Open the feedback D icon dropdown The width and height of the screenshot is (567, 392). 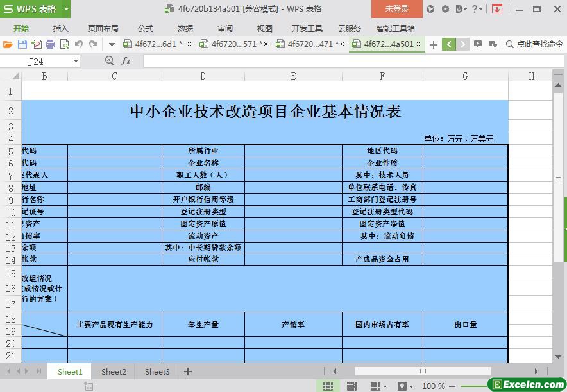click(x=461, y=9)
